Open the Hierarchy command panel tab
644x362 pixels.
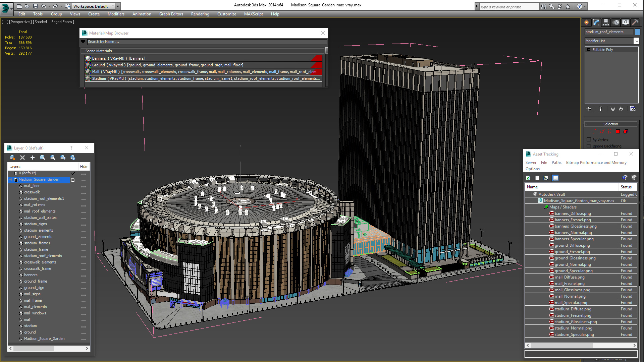coord(606,22)
